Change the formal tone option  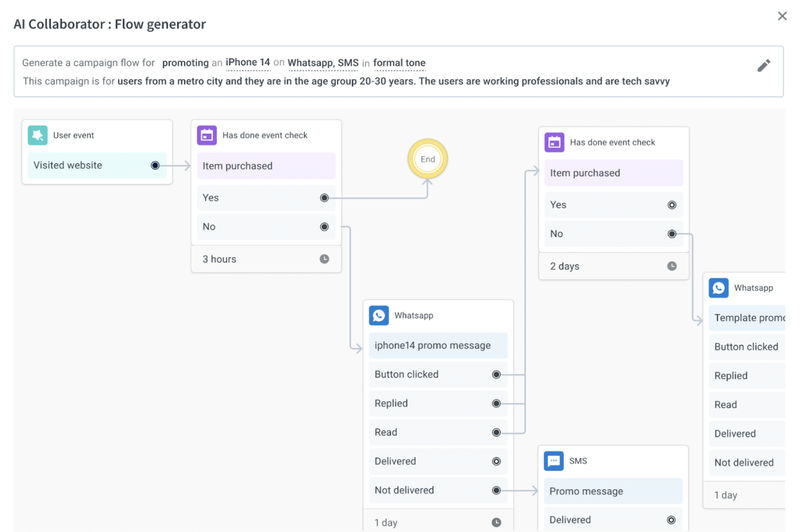pyautogui.click(x=399, y=63)
